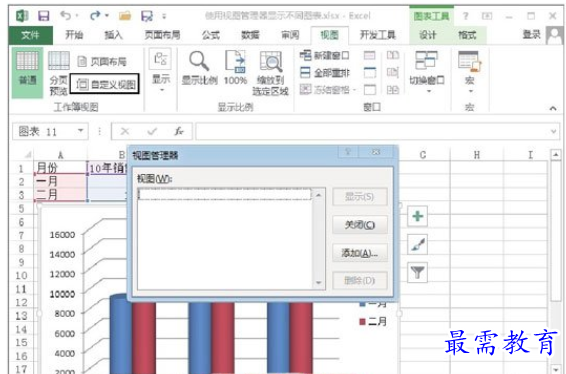The image size is (566, 374).
Task: Click the Help question mark icon
Action: 466,16
